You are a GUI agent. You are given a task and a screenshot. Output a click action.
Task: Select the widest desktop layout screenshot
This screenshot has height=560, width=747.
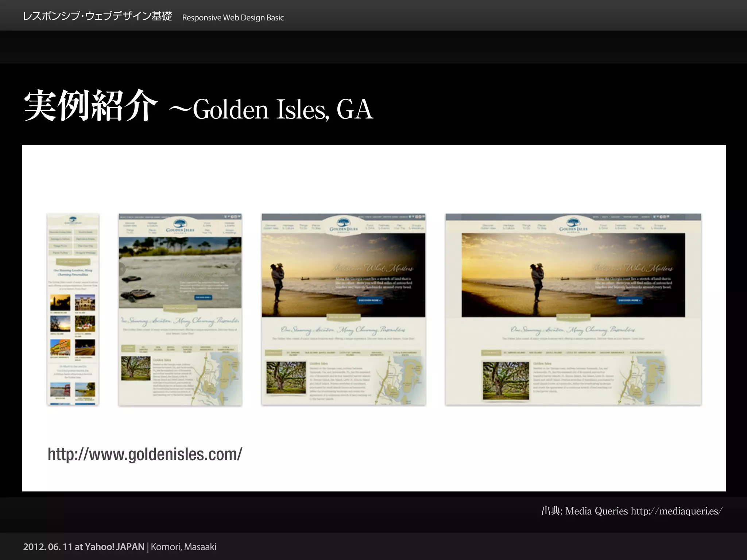[573, 309]
